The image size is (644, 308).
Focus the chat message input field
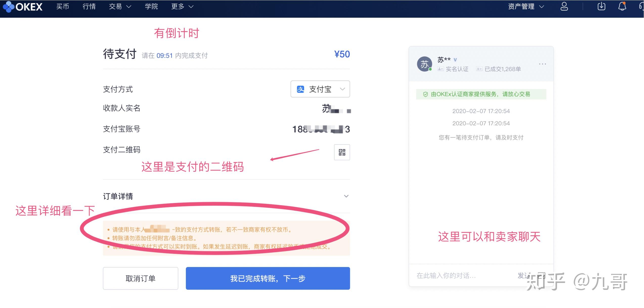pos(460,275)
